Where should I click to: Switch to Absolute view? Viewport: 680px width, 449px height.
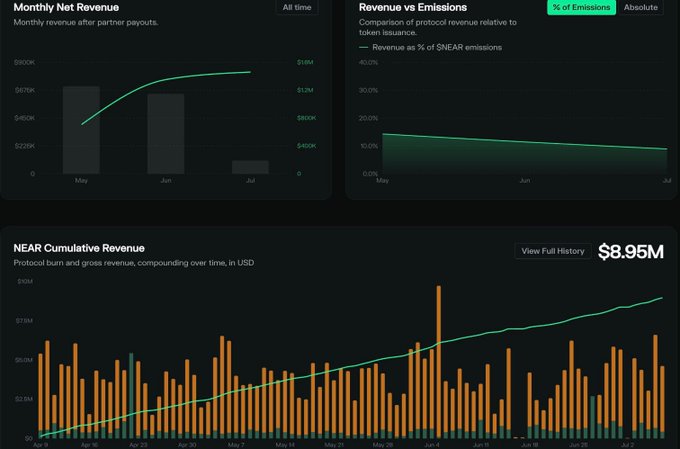coord(641,7)
